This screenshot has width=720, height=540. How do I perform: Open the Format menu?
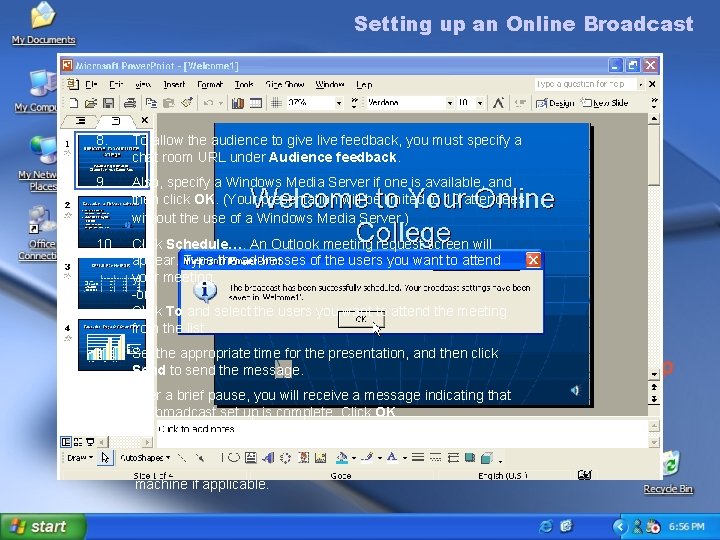pyautogui.click(x=210, y=84)
